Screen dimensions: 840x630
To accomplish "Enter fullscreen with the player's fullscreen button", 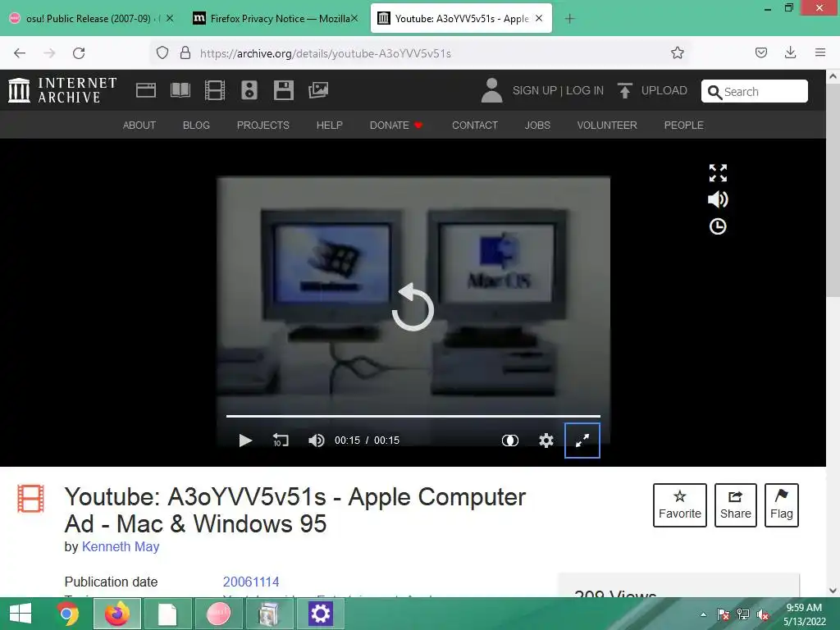I will pyautogui.click(x=582, y=441).
